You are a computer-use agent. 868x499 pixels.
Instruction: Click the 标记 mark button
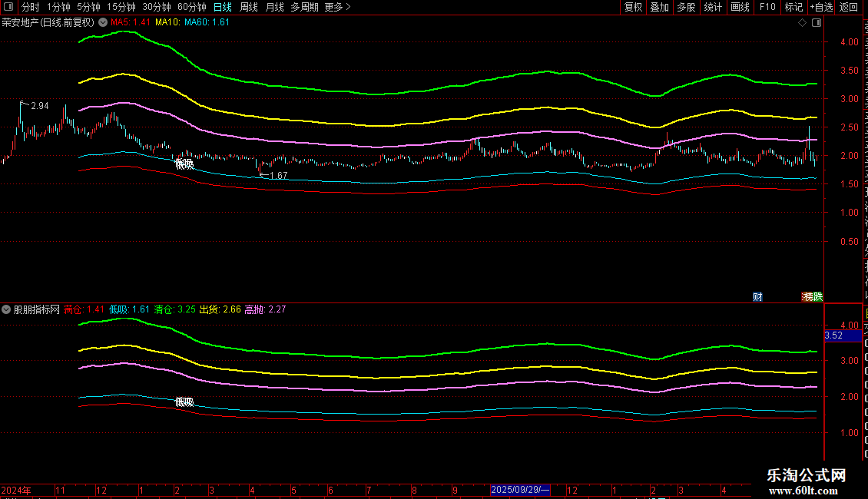pos(793,7)
